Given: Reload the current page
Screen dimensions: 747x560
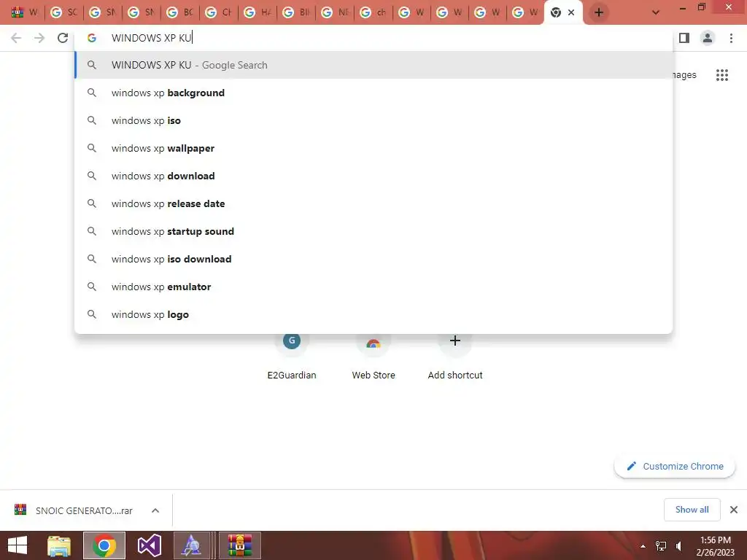Looking at the screenshot, I should [63, 38].
